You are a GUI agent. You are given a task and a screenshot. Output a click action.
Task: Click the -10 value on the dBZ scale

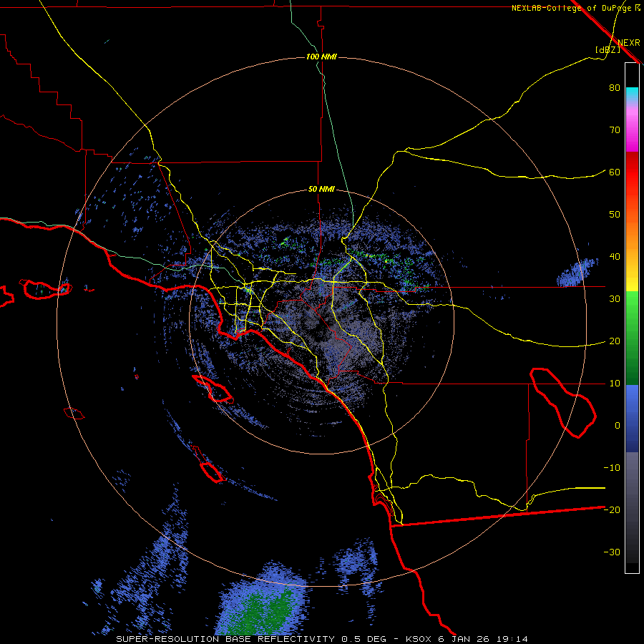click(612, 468)
